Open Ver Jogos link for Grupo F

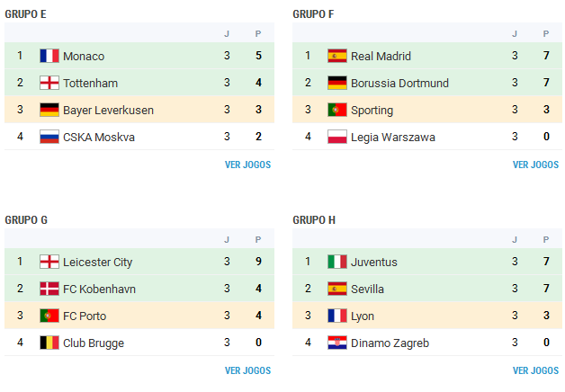pos(535,165)
